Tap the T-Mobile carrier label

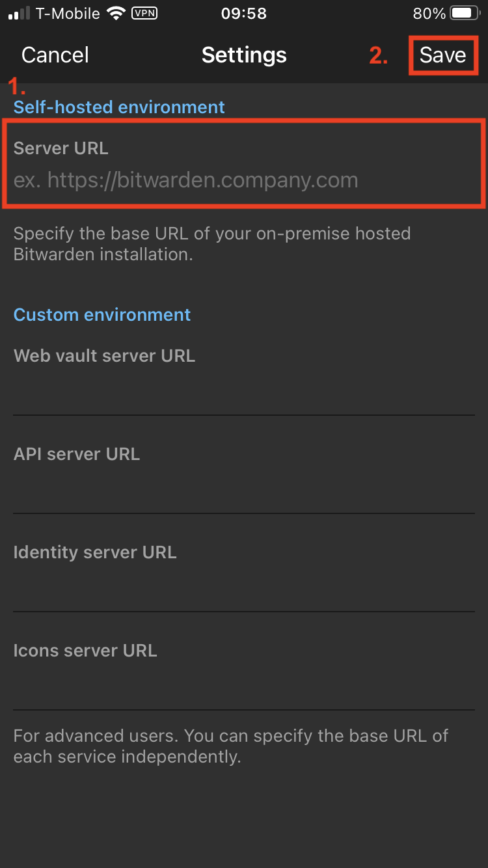pos(68,14)
